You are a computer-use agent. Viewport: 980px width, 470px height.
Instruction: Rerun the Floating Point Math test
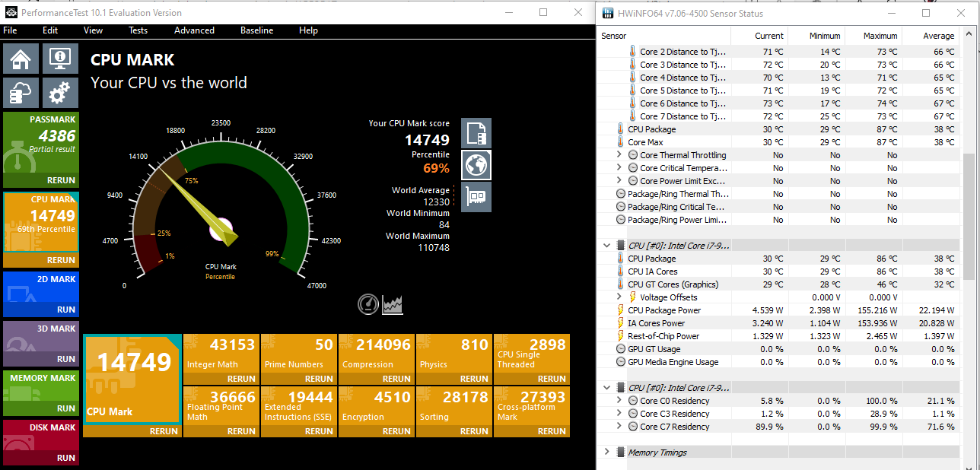(241, 431)
